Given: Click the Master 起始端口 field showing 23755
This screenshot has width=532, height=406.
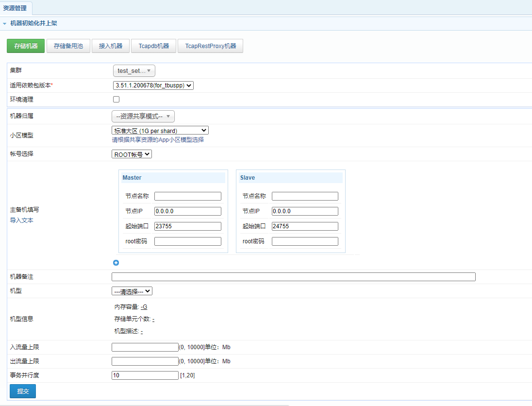Looking at the screenshot, I should [x=188, y=226].
